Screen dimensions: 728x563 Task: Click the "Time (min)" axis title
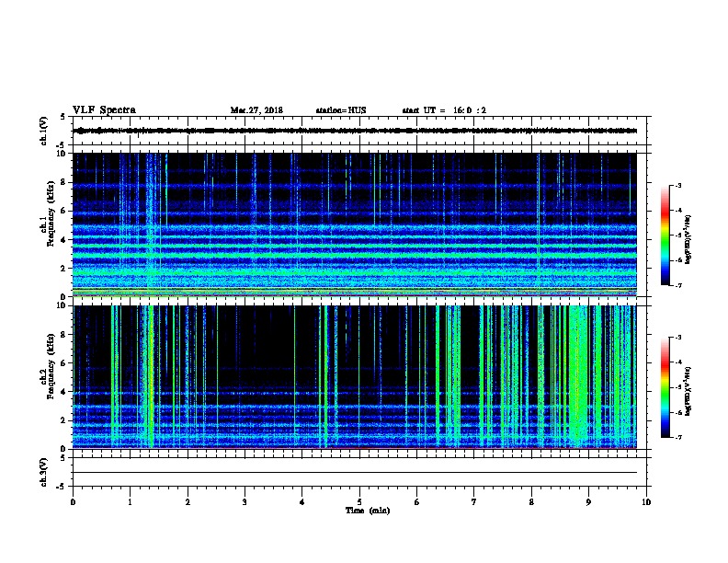coord(368,511)
